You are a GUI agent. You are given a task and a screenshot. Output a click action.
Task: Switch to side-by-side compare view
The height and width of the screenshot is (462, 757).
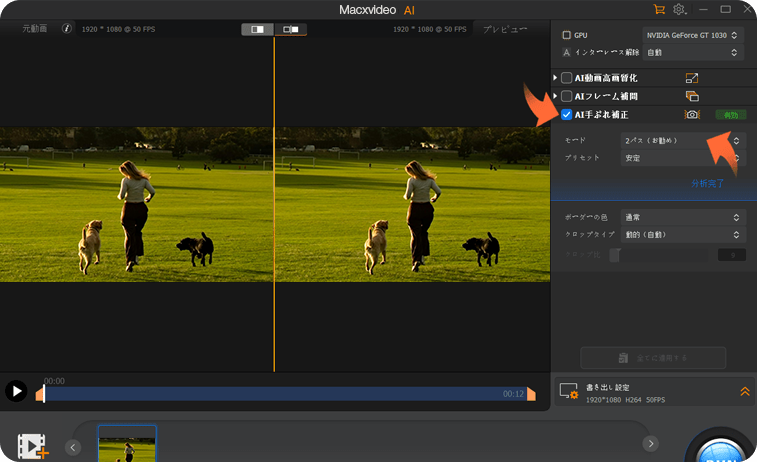click(291, 29)
